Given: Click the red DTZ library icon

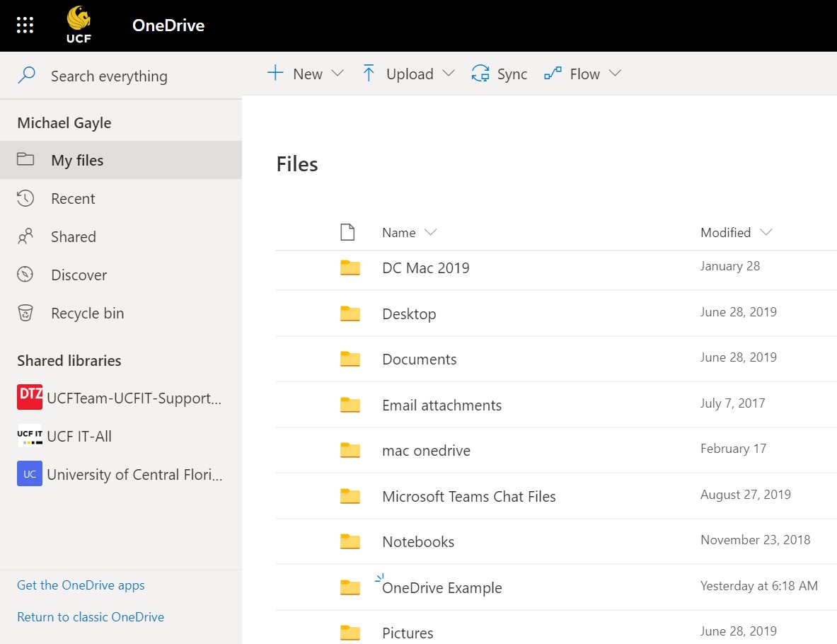Looking at the screenshot, I should click(30, 397).
